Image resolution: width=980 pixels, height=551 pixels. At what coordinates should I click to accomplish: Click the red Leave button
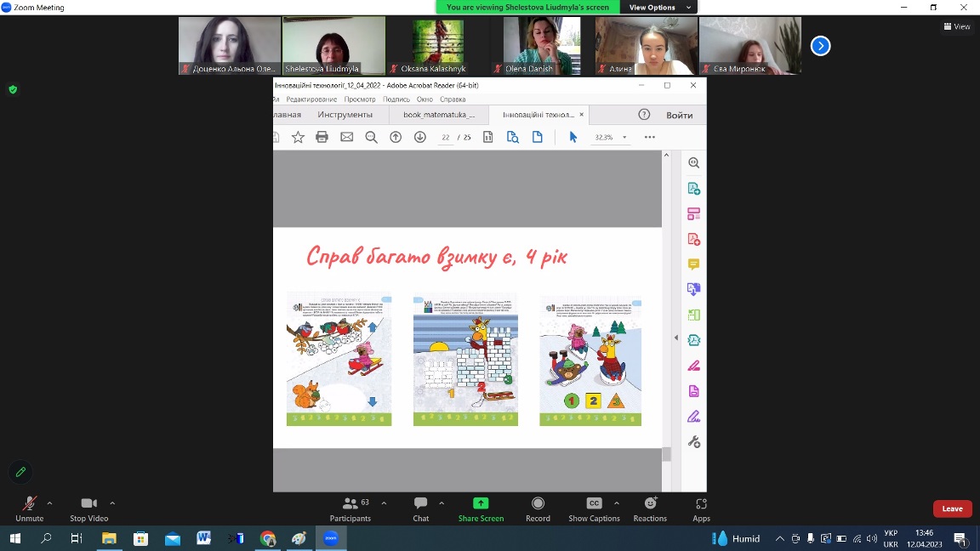(x=952, y=508)
